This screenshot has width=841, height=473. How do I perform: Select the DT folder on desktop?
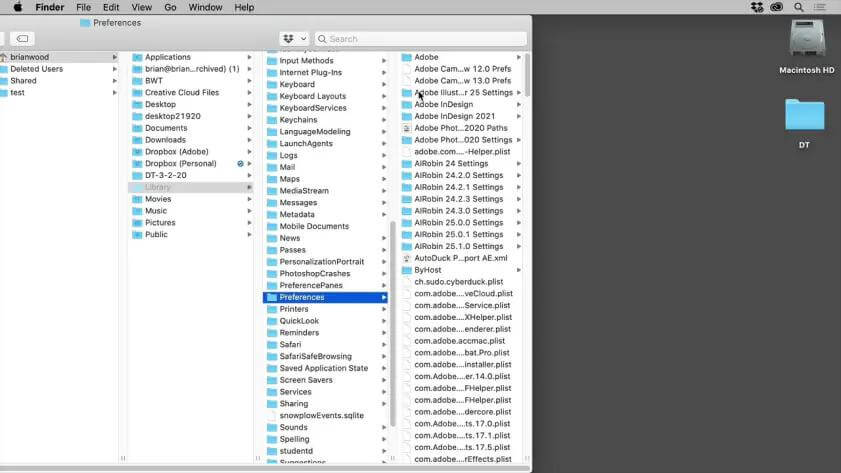click(x=804, y=117)
